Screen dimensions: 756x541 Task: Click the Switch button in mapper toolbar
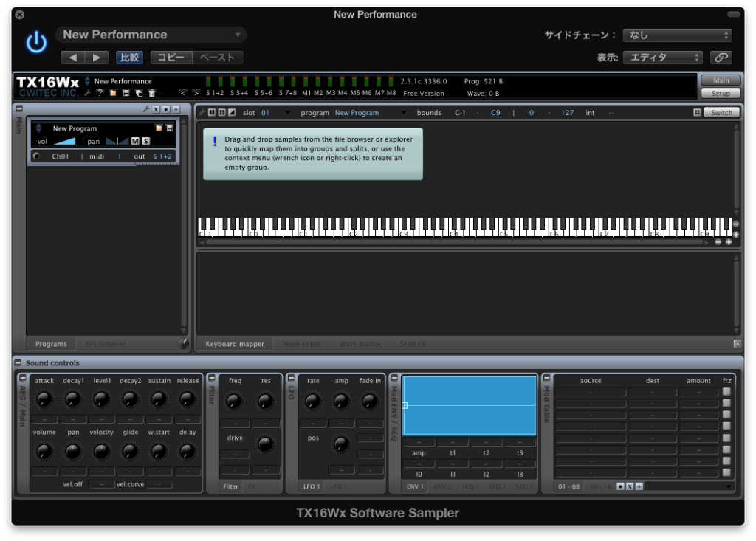(721, 113)
